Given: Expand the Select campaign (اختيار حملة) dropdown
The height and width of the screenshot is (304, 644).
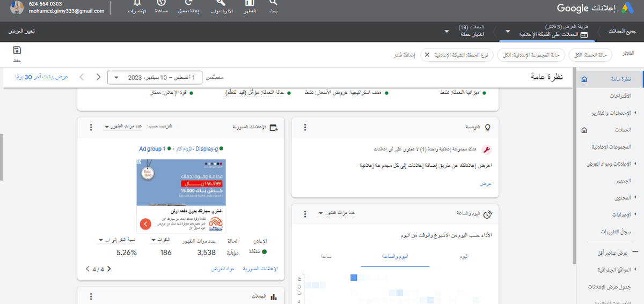Looking at the screenshot, I should tap(465, 33).
